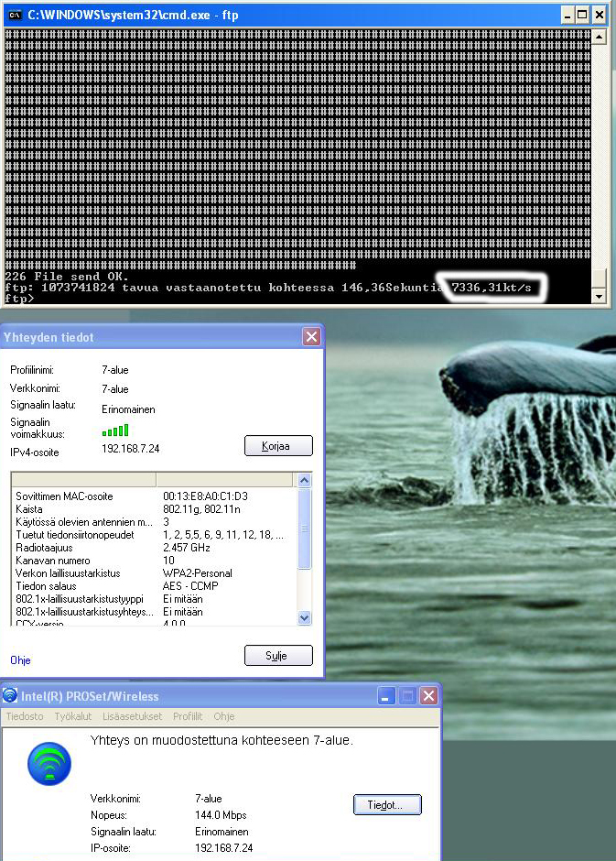Click the green wireless connection status icon
The width and height of the screenshot is (616, 861).
click(49, 763)
